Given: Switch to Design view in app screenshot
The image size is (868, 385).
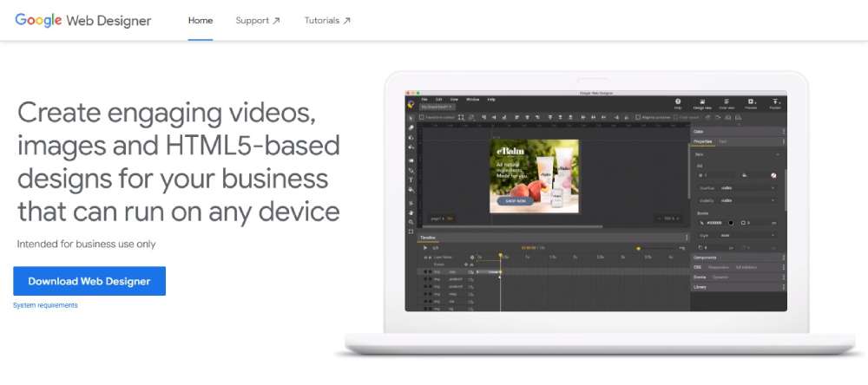Looking at the screenshot, I should [702, 103].
